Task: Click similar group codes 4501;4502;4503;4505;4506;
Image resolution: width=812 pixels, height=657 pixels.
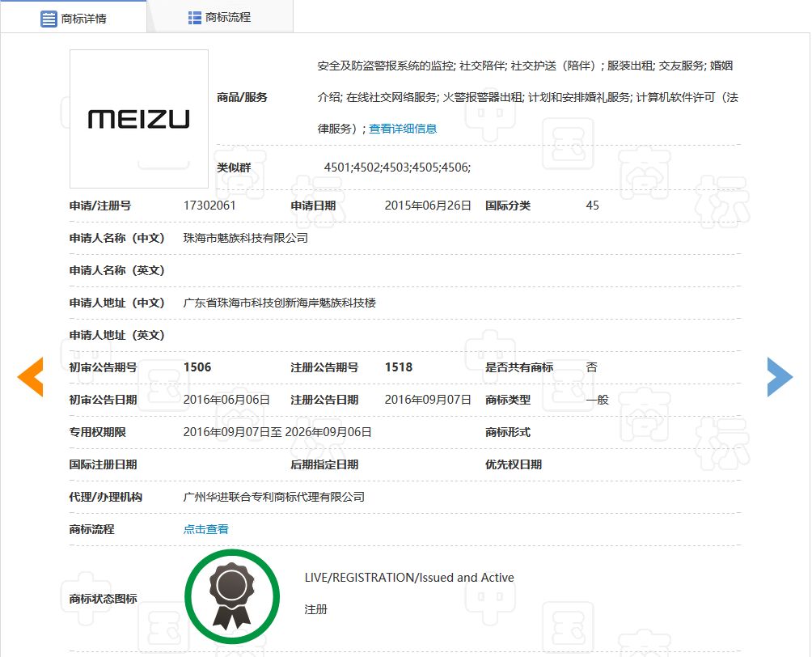Action: coord(397,167)
